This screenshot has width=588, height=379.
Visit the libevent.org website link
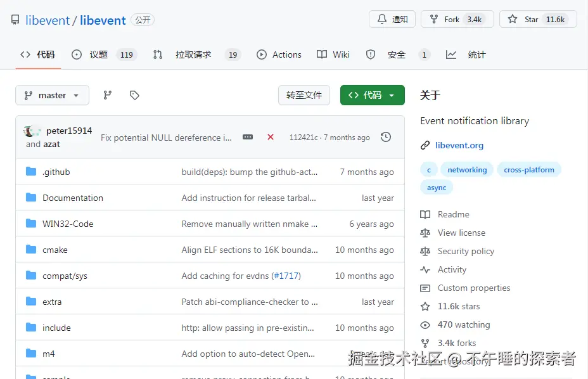[459, 145]
